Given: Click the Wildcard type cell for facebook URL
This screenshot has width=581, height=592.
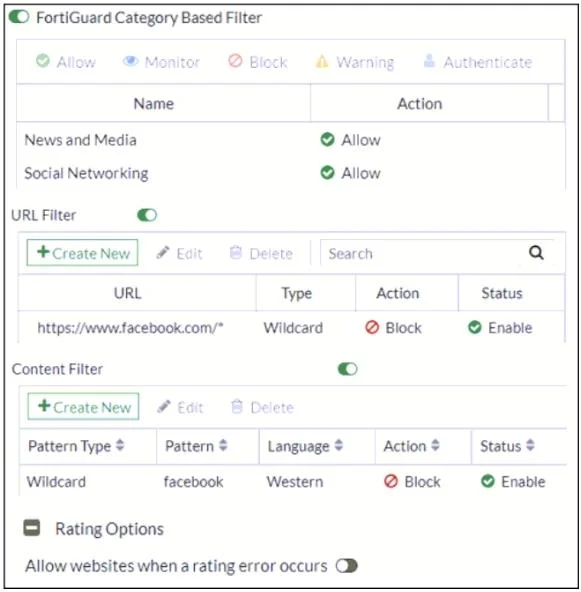Looking at the screenshot, I should coord(293,328).
